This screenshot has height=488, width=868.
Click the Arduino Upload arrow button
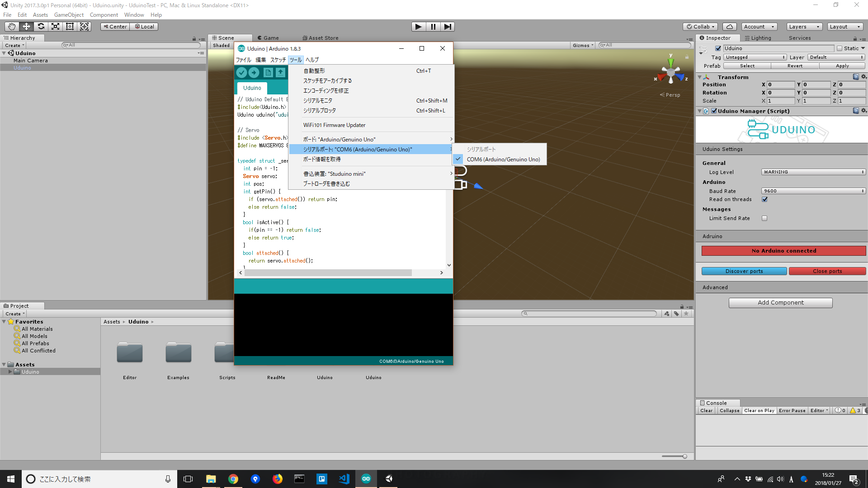(x=254, y=72)
